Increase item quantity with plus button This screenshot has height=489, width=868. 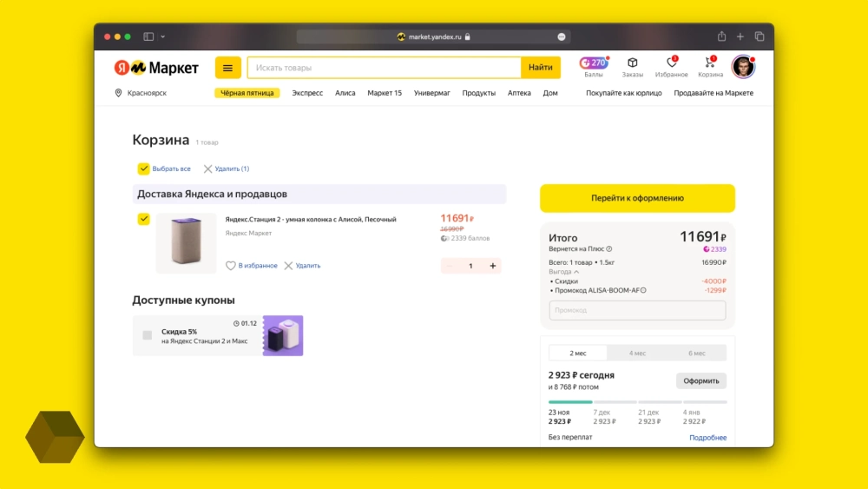point(493,266)
